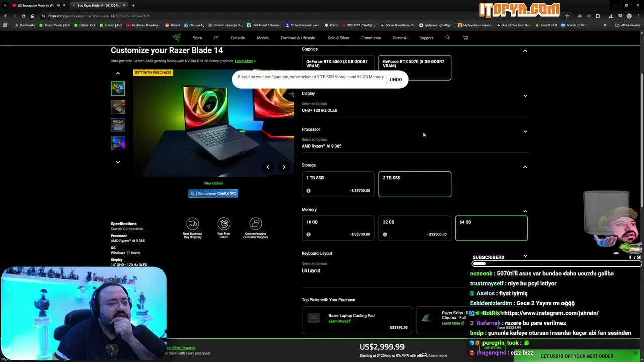Click Learn More next to RTX 50 Series
The width and height of the screenshot is (644, 362).
[x=245, y=61]
